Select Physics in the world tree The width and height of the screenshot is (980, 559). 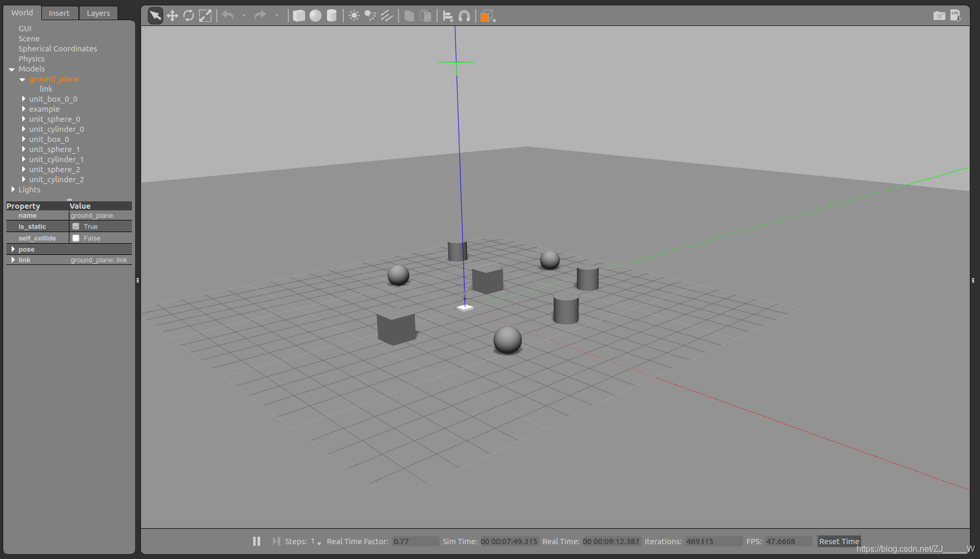(31, 59)
